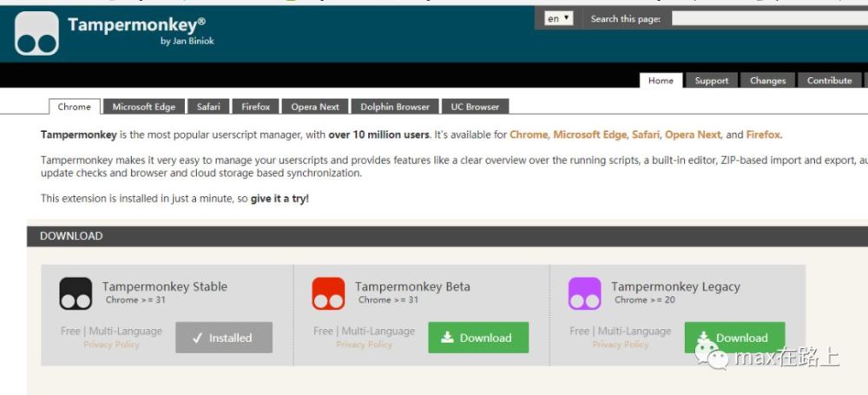
Task: Open the UC Browser tab
Action: (x=475, y=107)
